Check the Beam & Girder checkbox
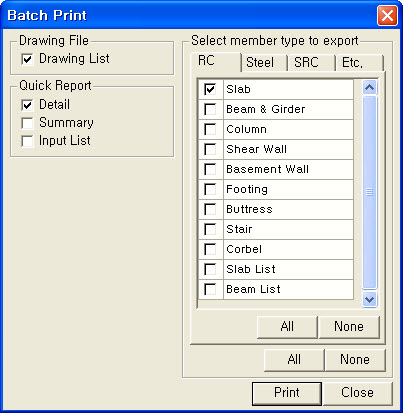 click(210, 109)
